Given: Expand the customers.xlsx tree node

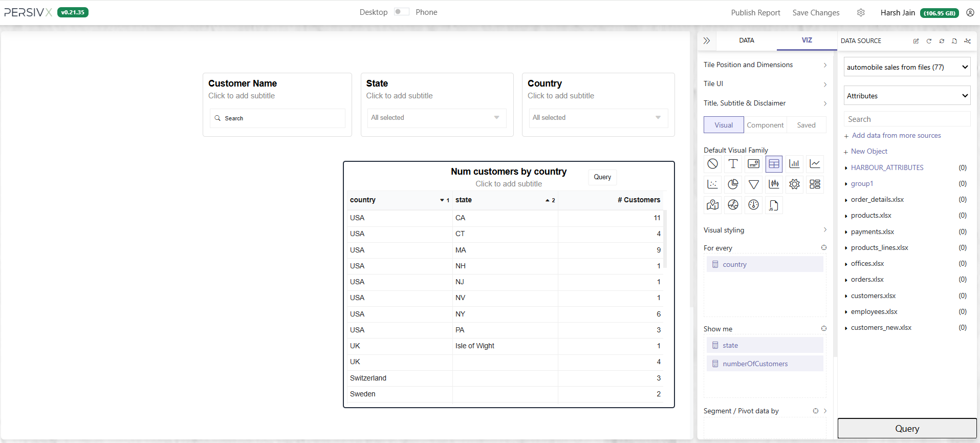Looking at the screenshot, I should (x=846, y=296).
